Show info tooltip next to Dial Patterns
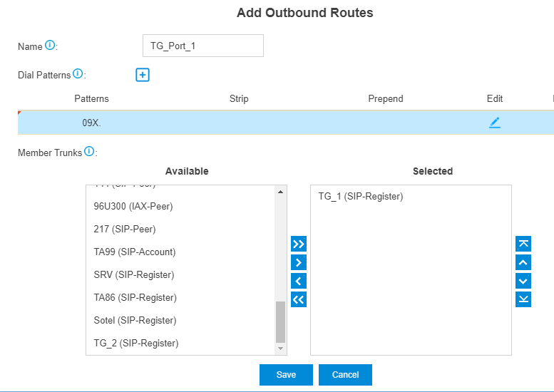Viewport: 554px width, 392px height. point(78,73)
